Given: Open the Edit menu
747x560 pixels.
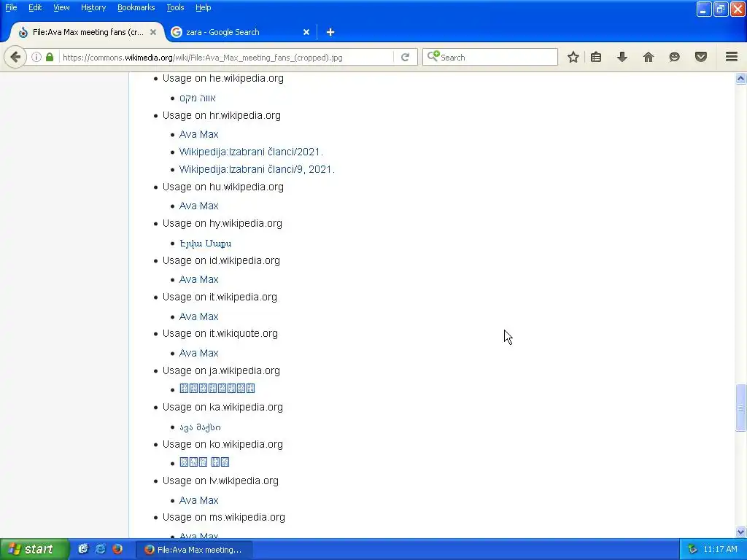Looking at the screenshot, I should tap(35, 7).
